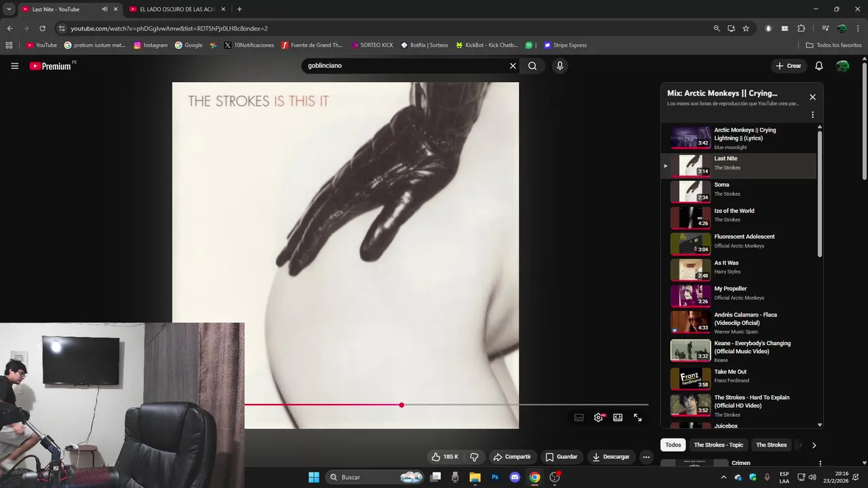Open YouTube account avatar menu
Viewport: 868px width, 488px height.
[842, 66]
